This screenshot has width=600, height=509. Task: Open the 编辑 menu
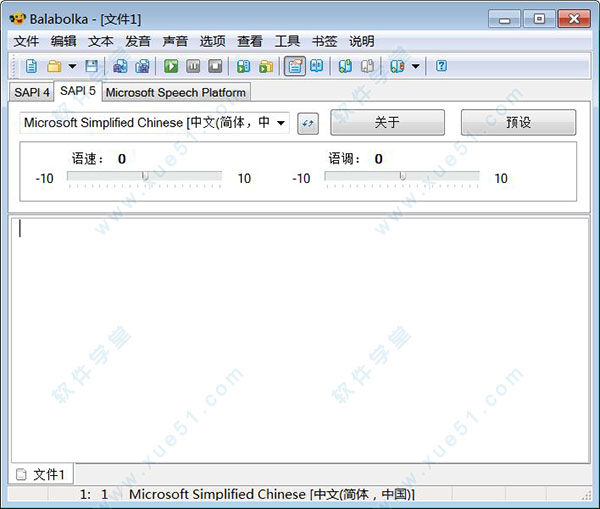64,41
